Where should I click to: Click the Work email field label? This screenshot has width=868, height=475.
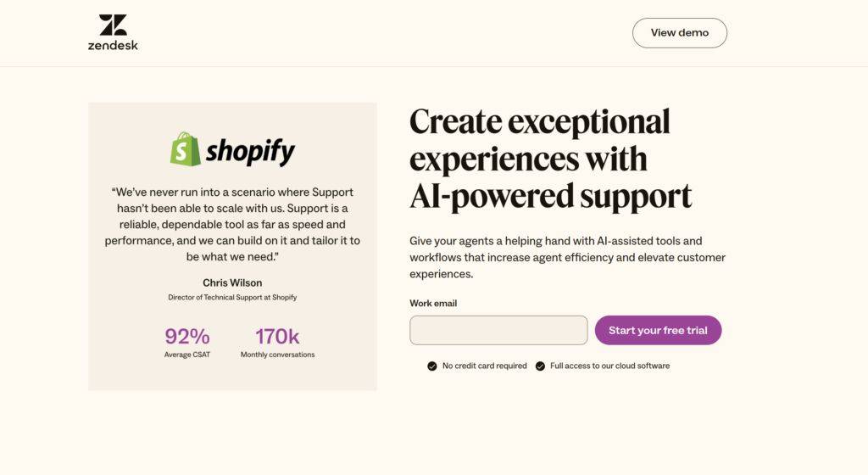[433, 304]
